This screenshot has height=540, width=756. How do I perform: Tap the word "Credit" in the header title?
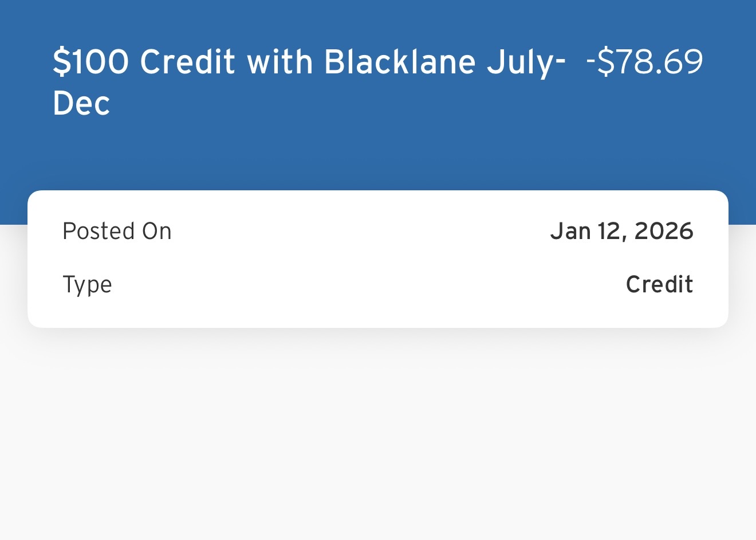[x=187, y=62]
